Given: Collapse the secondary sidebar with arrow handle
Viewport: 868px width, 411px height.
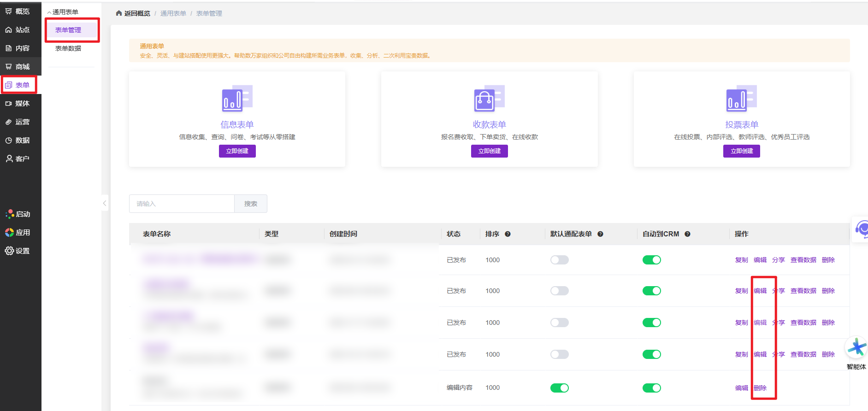Looking at the screenshot, I should point(105,203).
